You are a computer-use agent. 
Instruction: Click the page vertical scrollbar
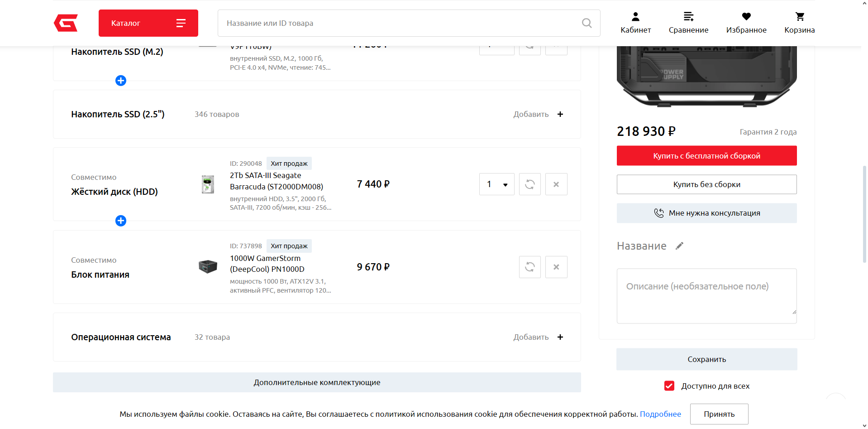point(864,214)
